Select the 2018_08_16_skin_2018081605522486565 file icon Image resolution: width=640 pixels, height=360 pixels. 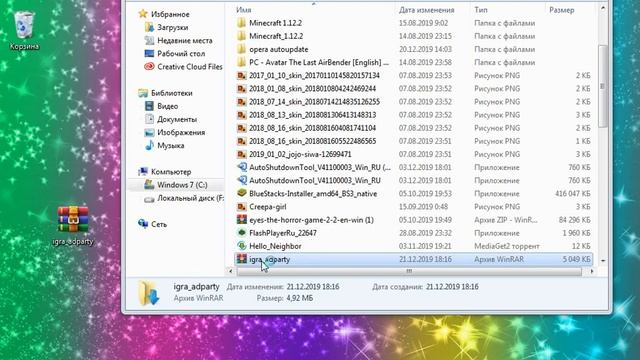242,141
